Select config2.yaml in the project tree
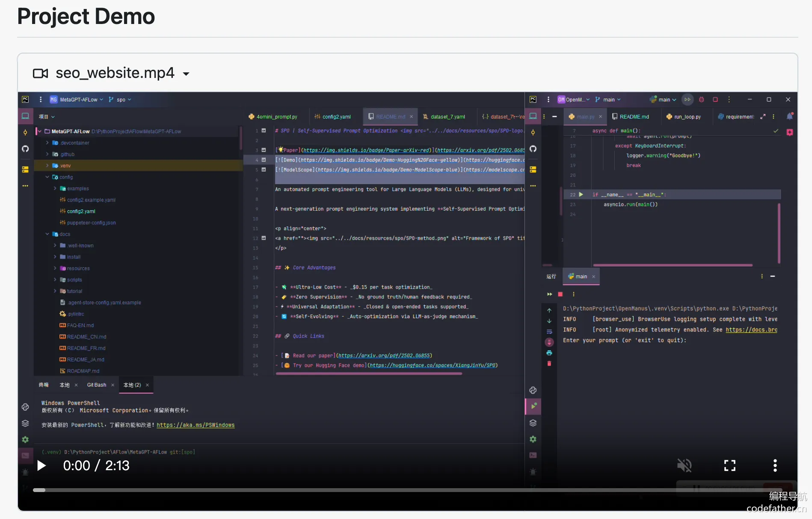This screenshot has height=519, width=812. (81, 211)
